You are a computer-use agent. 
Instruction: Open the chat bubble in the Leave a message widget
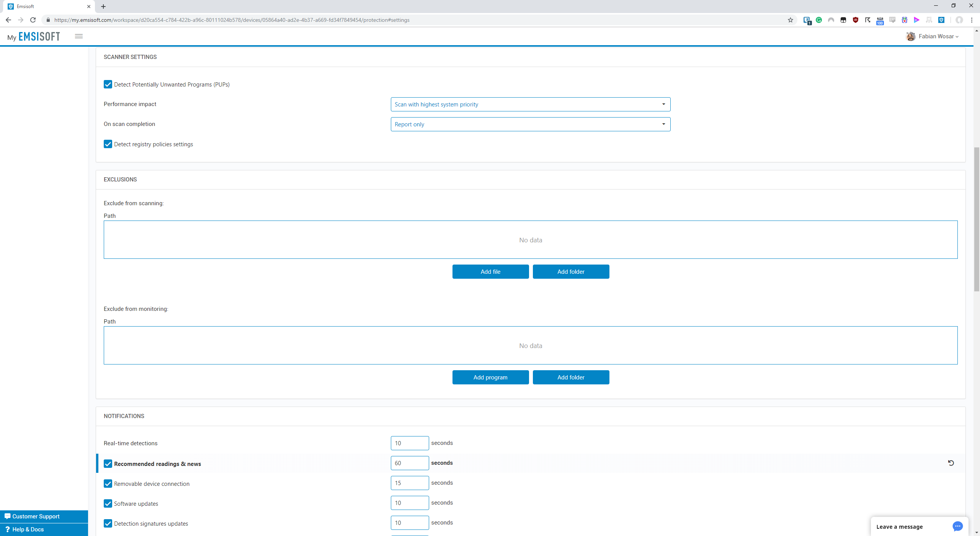[957, 526]
